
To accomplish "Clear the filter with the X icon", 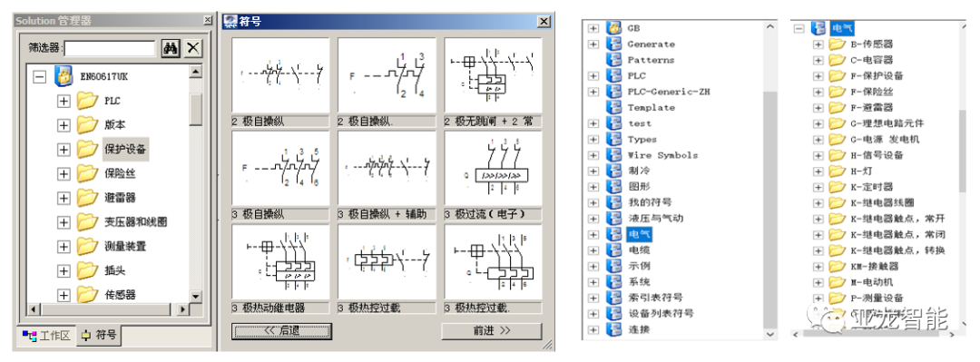I will pos(193,48).
